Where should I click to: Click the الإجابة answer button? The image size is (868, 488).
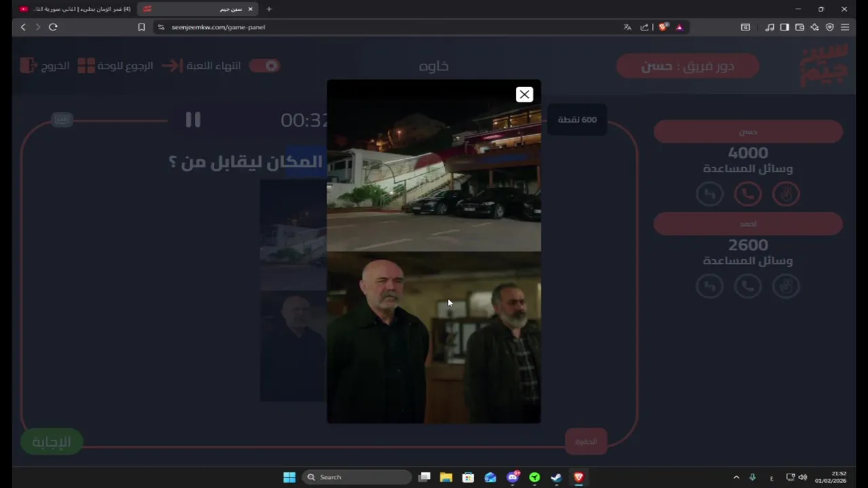pyautogui.click(x=52, y=442)
